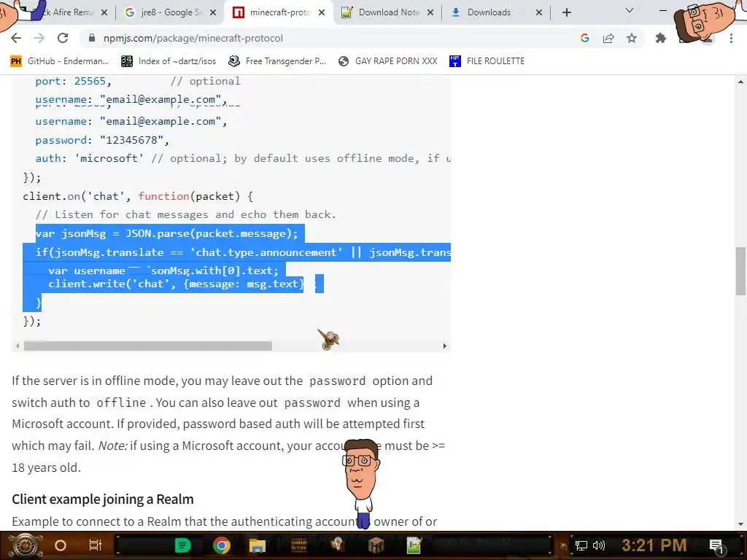Image resolution: width=747 pixels, height=560 pixels.
Task: Bookmark this page with star icon
Action: 632,38
